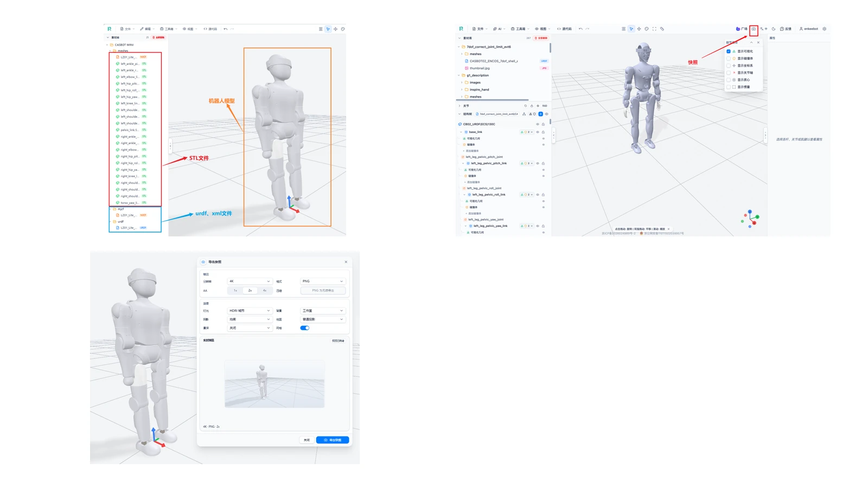Select the 4x AA option

(x=265, y=291)
